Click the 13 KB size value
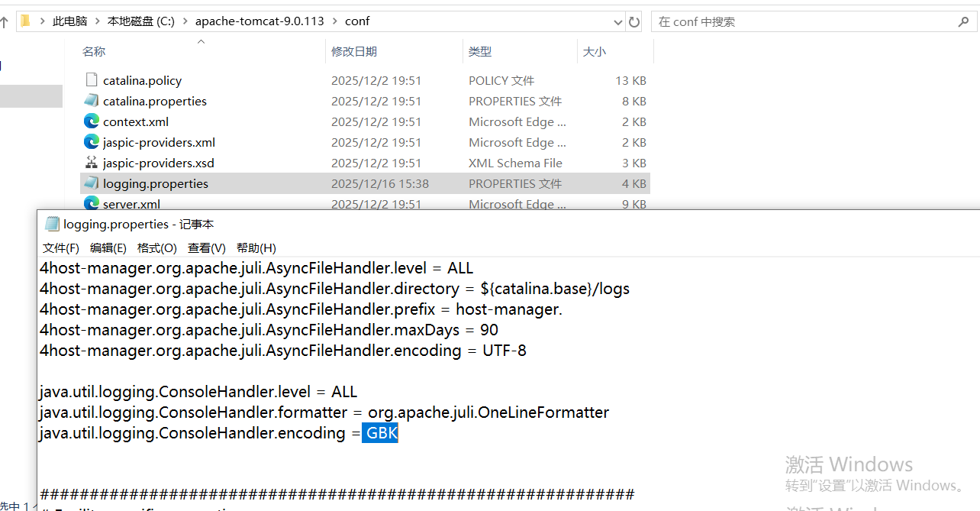 click(631, 80)
